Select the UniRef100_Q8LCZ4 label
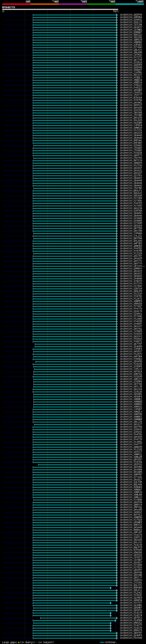Viewport: 146px width, 644px height. click(x=131, y=422)
